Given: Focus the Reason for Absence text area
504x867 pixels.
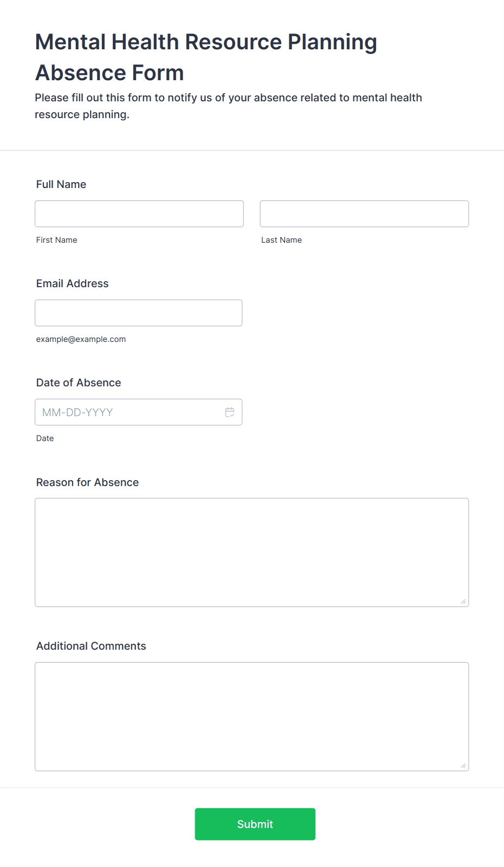Looking at the screenshot, I should 252,552.
